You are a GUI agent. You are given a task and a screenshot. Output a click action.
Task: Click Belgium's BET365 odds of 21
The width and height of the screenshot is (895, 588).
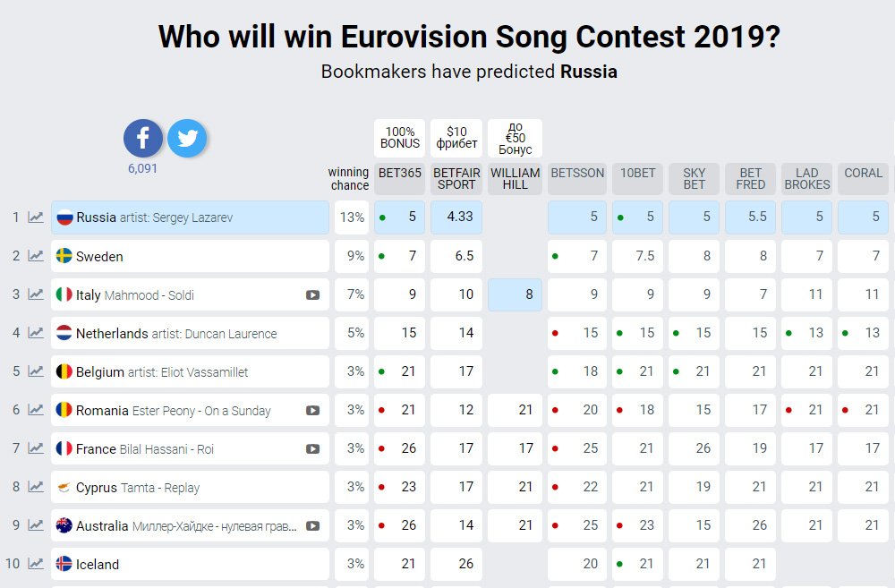[x=399, y=371]
